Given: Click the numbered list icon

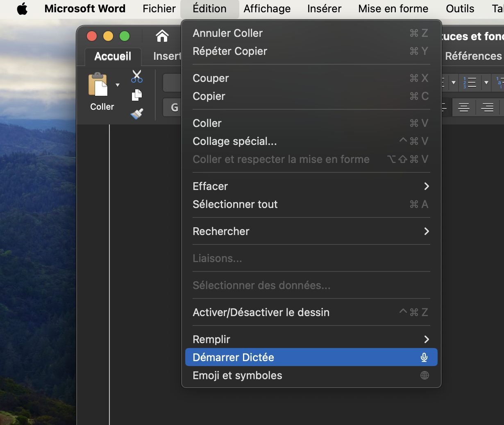Looking at the screenshot, I should (x=469, y=82).
